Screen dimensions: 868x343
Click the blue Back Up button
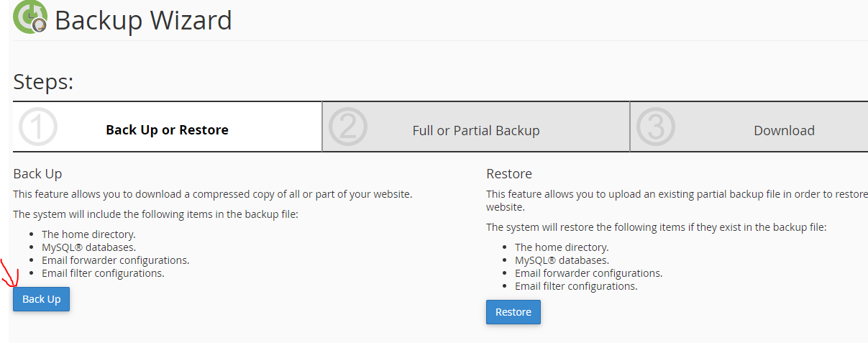tap(41, 299)
